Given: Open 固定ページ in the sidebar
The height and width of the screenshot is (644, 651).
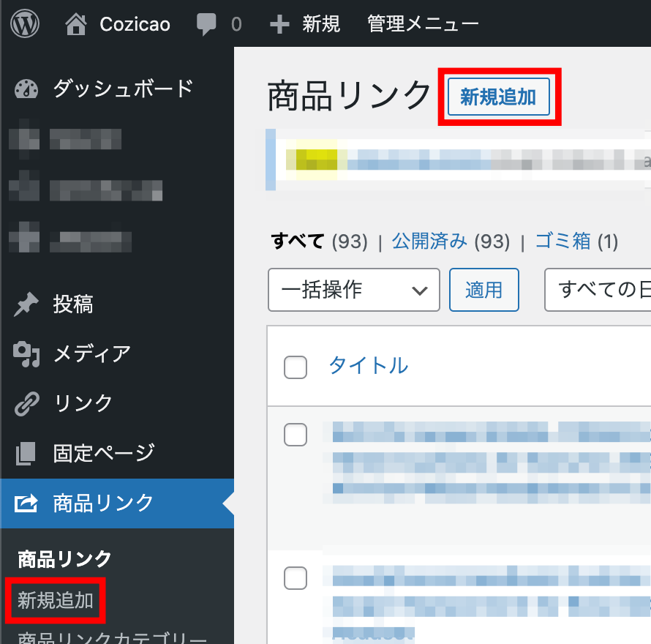Looking at the screenshot, I should point(104,453).
